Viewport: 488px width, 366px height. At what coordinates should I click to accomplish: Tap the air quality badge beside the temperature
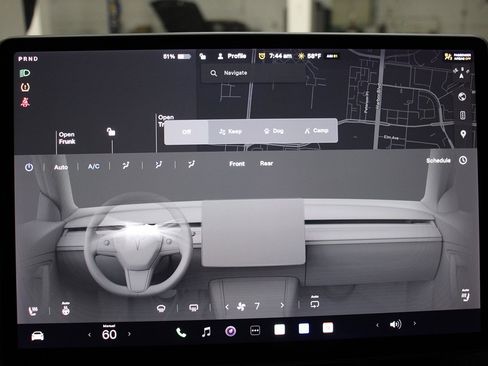pyautogui.click(x=332, y=56)
